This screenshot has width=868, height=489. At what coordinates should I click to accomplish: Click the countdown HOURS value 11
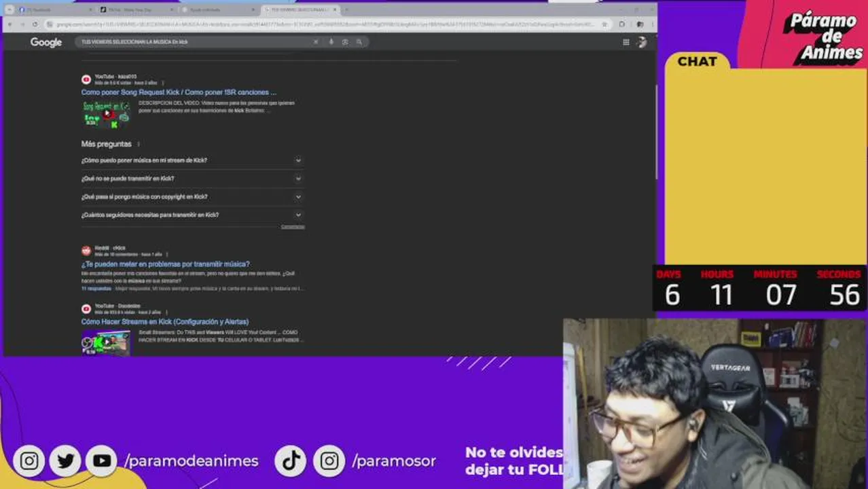click(x=721, y=295)
